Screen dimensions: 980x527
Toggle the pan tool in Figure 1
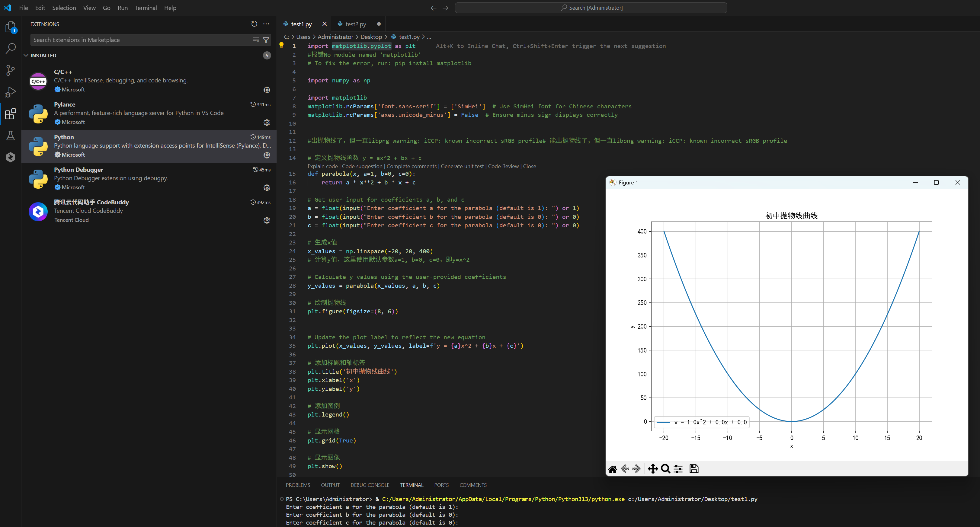[x=653, y=469]
